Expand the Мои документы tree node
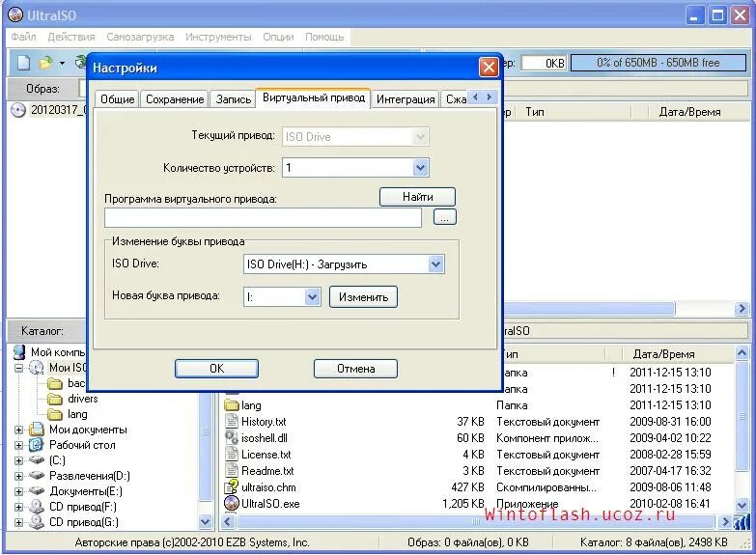Viewport: 756px width, 555px height. (x=18, y=430)
